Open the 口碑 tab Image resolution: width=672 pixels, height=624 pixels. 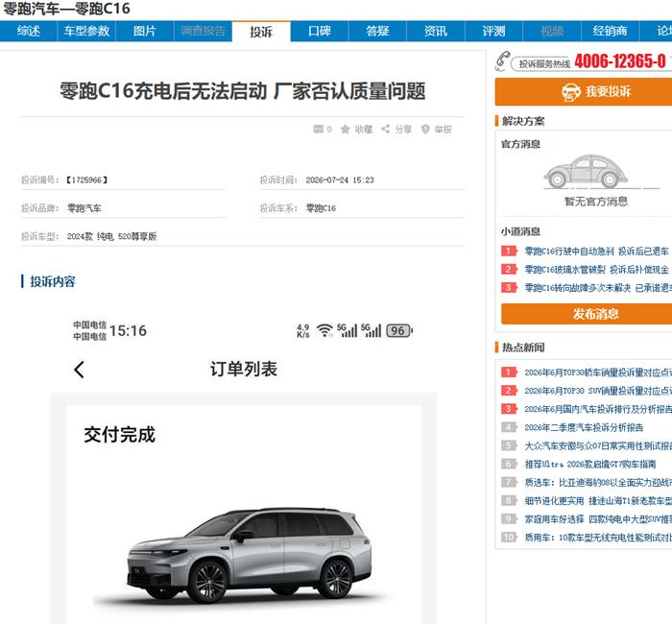pos(320,31)
